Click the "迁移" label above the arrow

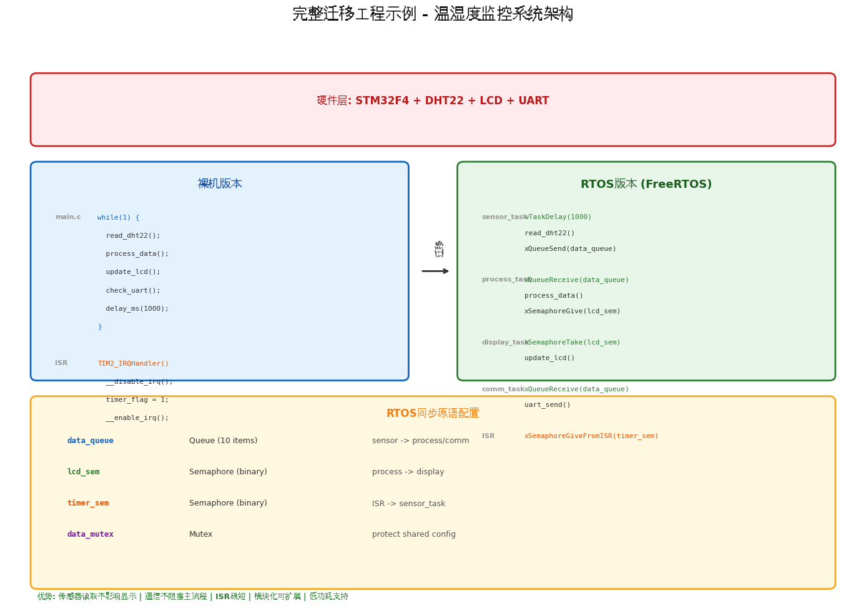pos(439,249)
